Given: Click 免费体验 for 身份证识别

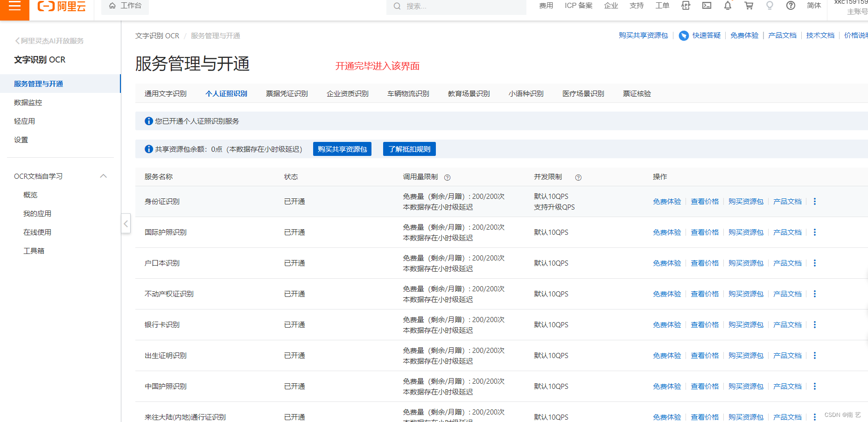Looking at the screenshot, I should (x=667, y=201).
